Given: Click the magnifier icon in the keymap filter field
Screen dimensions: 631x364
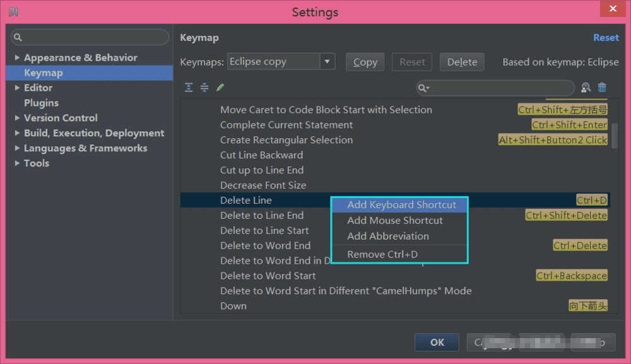Looking at the screenshot, I should point(425,88).
